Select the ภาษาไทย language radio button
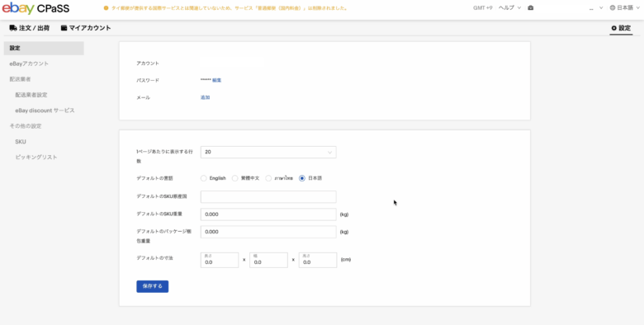The height and width of the screenshot is (325, 644). pyautogui.click(x=268, y=178)
